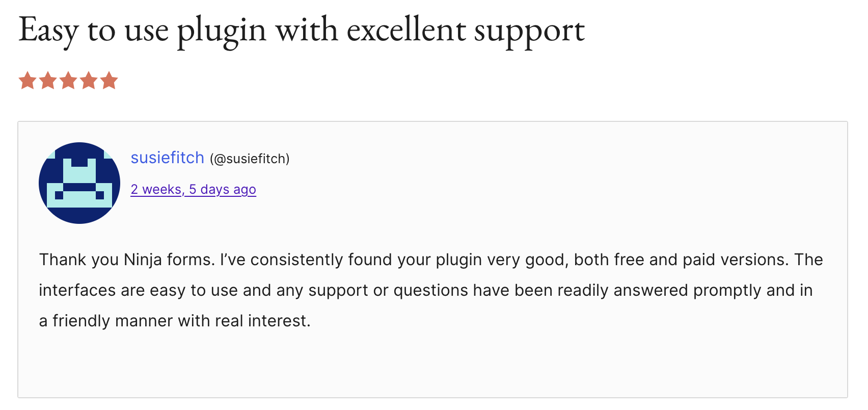Image resolution: width=868 pixels, height=410 pixels.
Task: Click the word "interfaces" in the review body
Action: (77, 290)
